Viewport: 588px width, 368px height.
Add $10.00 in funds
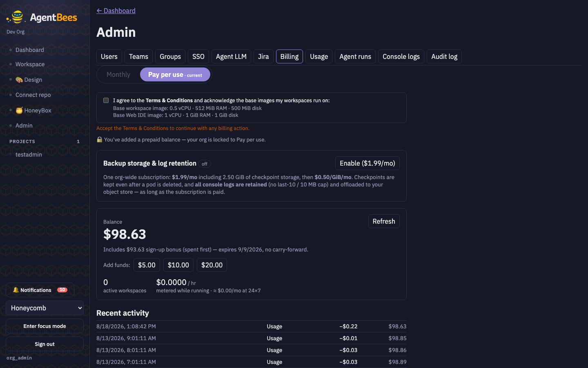178,265
